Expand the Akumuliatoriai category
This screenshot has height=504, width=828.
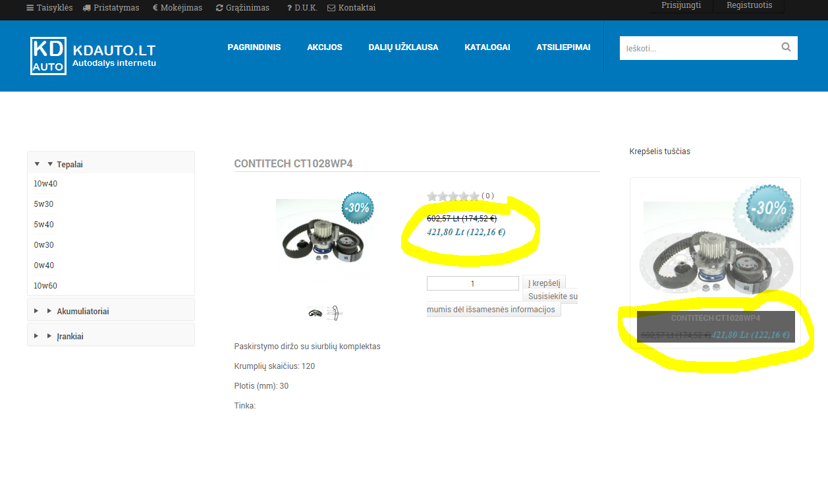pyautogui.click(x=111, y=311)
